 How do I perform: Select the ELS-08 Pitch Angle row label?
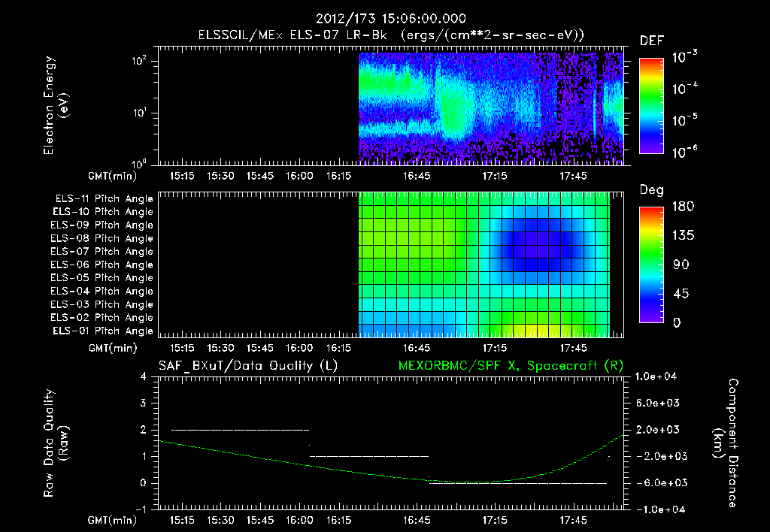(x=102, y=238)
